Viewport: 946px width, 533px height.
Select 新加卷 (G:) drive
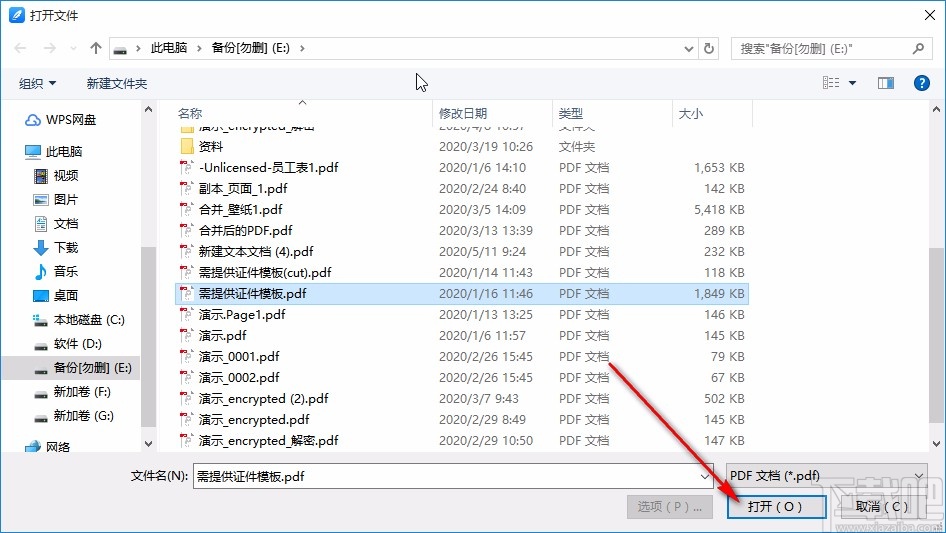point(74,416)
